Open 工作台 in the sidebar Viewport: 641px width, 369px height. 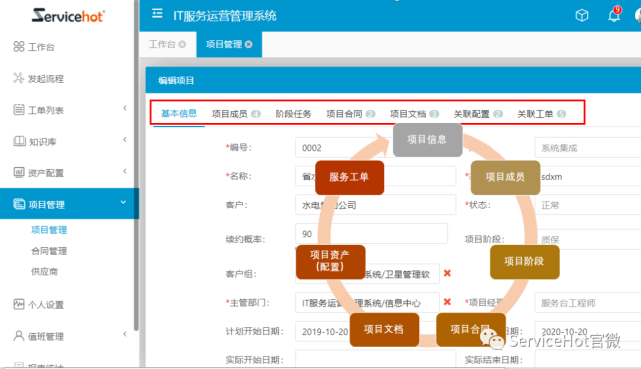41,47
